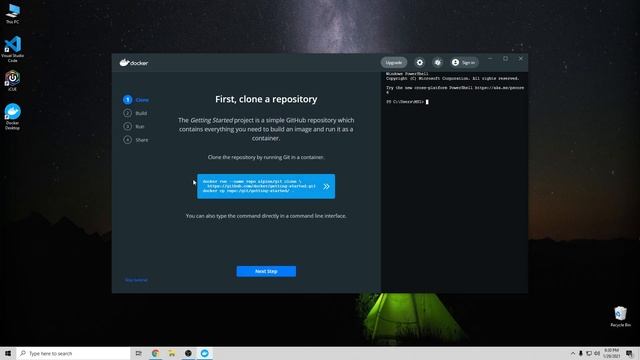Open Visual Studio Code desktop icon

[12, 49]
